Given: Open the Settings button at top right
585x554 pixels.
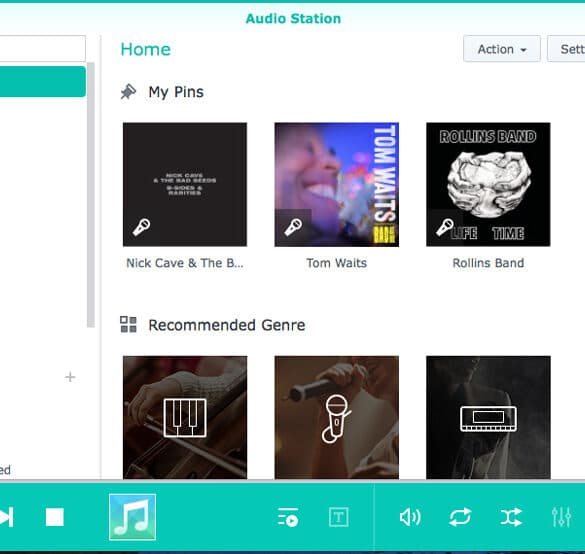Looking at the screenshot, I should (566, 49).
